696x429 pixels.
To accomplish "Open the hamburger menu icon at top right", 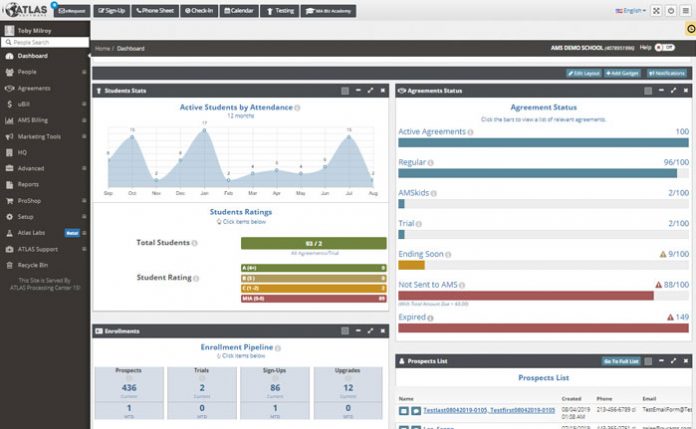I will (x=685, y=11).
